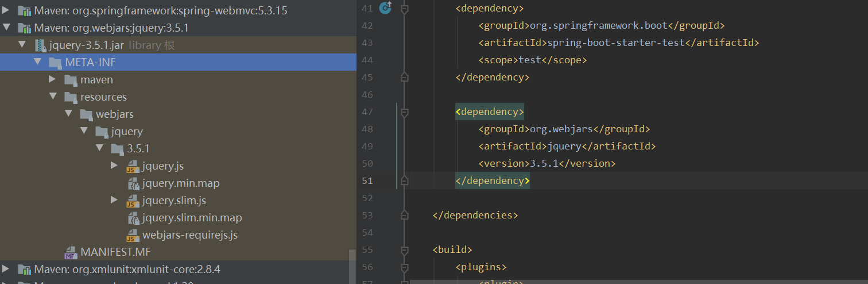Screen dimensions: 868x284
Task: Fold the plugins block at line 56
Action: [404, 268]
